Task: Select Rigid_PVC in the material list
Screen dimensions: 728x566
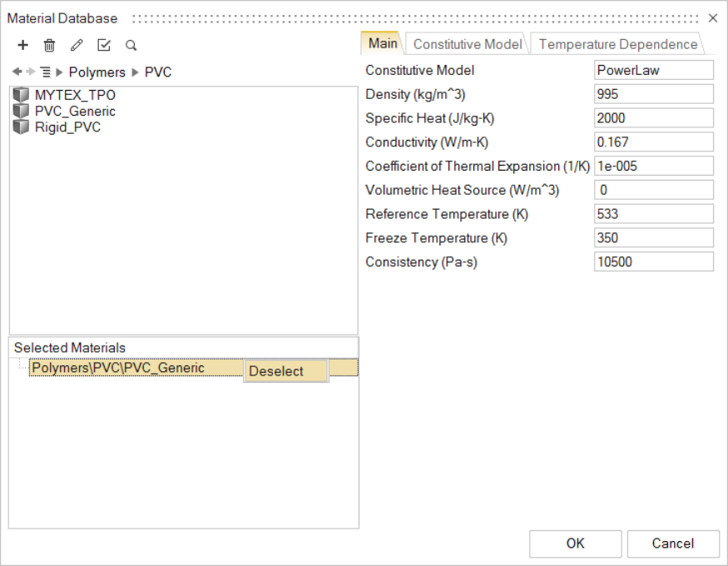Action: [67, 127]
